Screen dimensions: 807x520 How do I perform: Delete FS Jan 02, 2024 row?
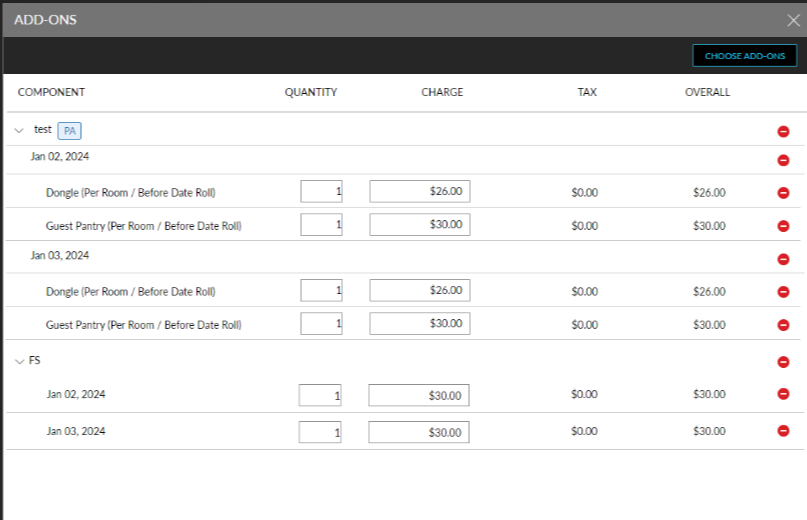pyautogui.click(x=783, y=395)
